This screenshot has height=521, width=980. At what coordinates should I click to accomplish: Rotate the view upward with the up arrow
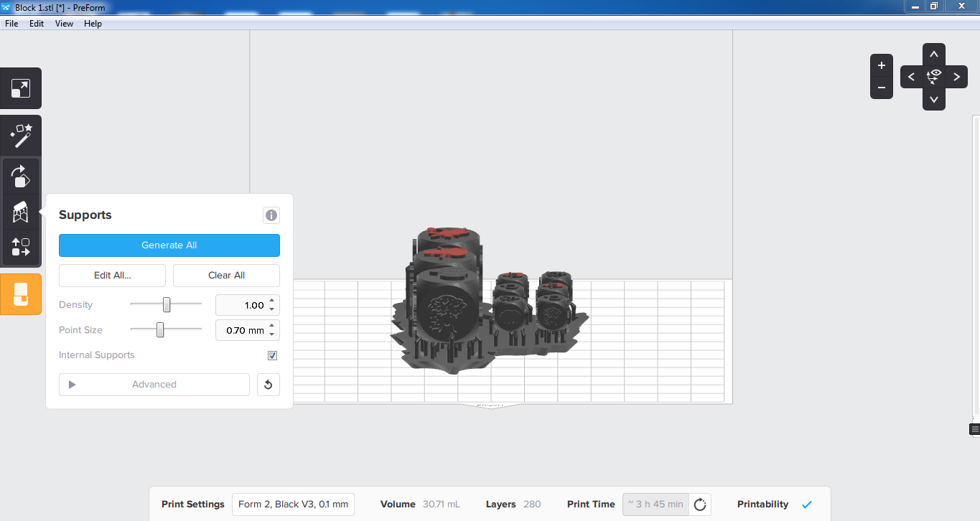coord(934,55)
